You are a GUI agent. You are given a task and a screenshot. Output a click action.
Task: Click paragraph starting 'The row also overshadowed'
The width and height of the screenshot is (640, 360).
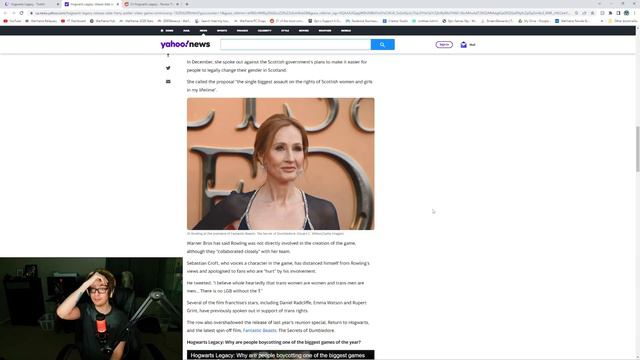pos(278,326)
